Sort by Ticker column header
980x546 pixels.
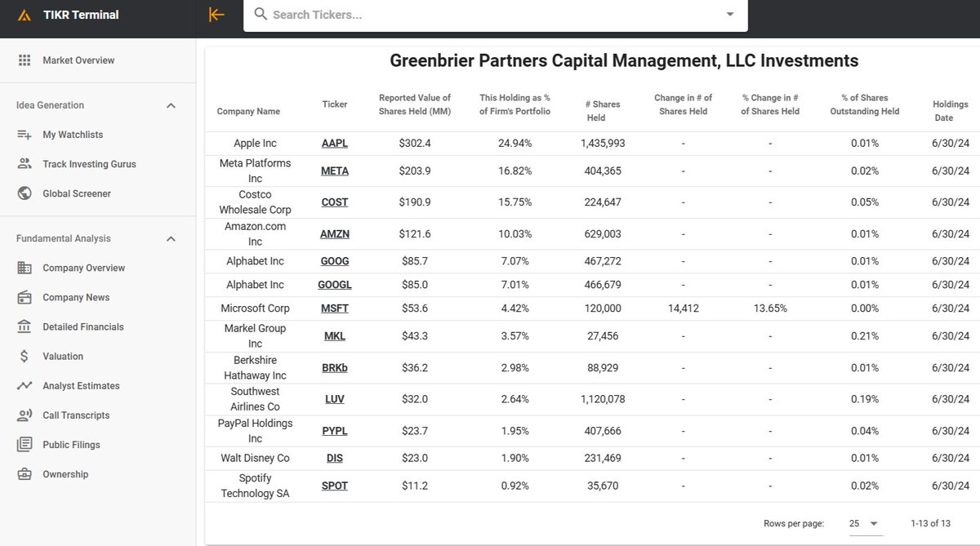click(335, 104)
